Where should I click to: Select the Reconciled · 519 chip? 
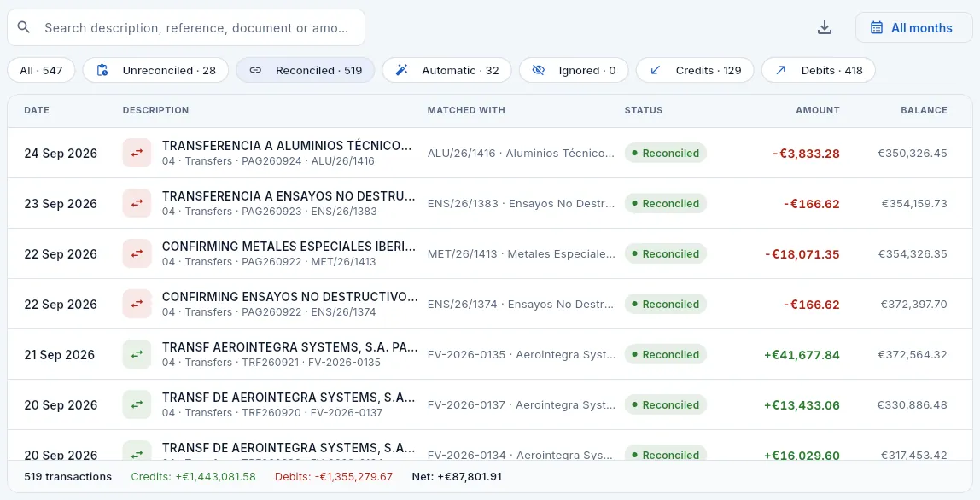[x=305, y=70]
